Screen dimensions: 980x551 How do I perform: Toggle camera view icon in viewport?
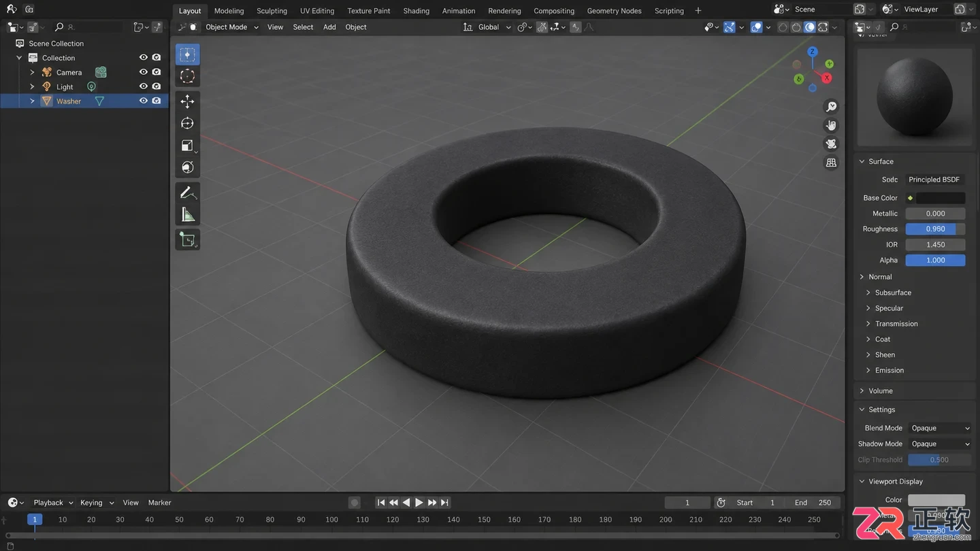point(831,144)
